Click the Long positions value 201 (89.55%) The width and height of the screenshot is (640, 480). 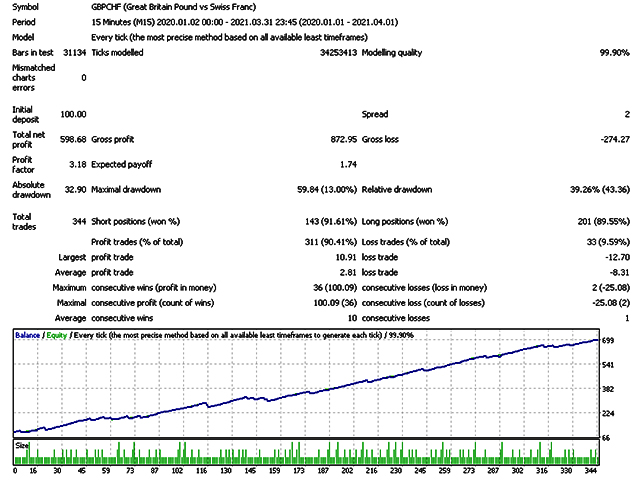(604, 222)
